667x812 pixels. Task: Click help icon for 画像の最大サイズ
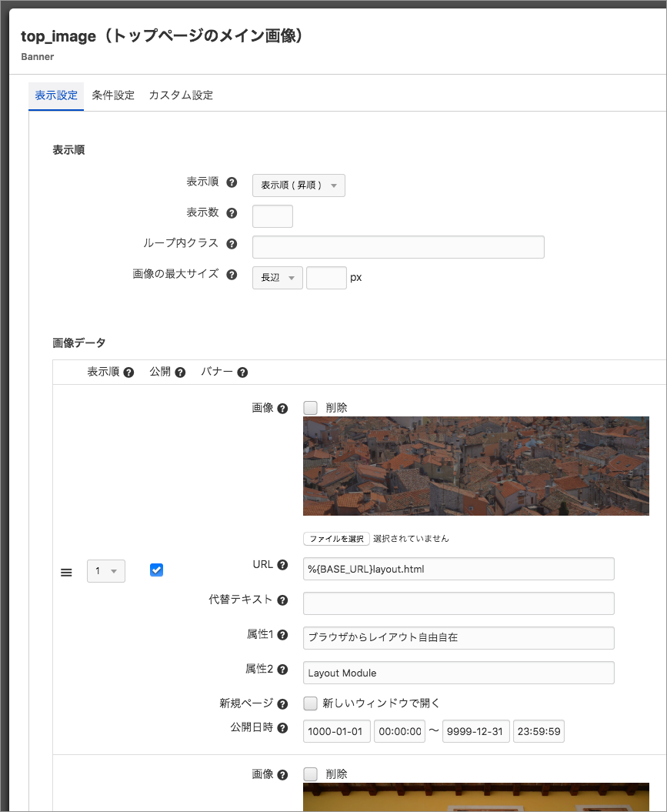232,275
